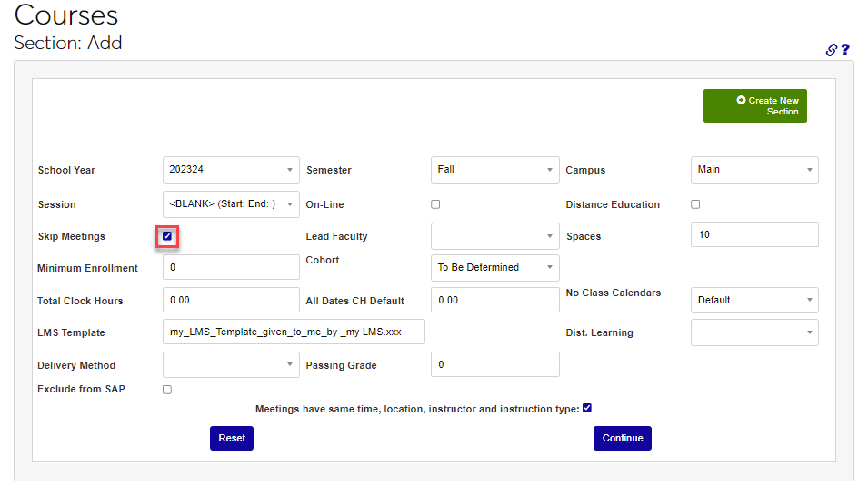Toggle the Meetings have same time checkbox
This screenshot has width=868, height=496.
tap(587, 409)
